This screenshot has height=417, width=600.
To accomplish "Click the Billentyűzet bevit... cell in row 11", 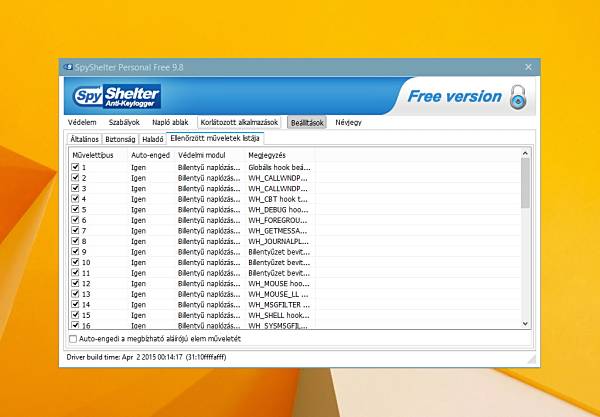I will (279, 273).
